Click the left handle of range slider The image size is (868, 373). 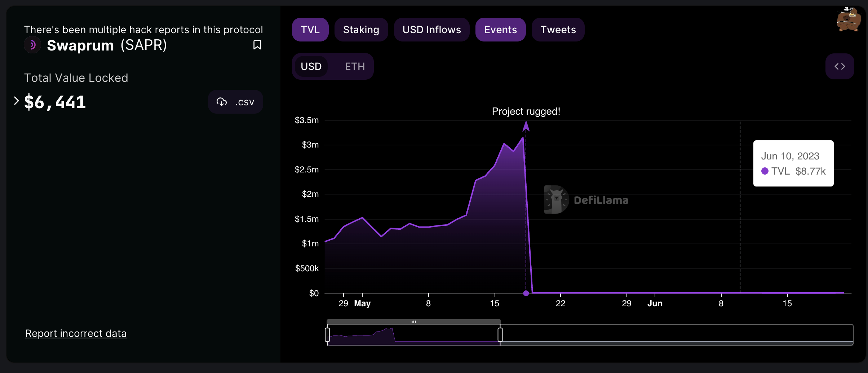(327, 334)
